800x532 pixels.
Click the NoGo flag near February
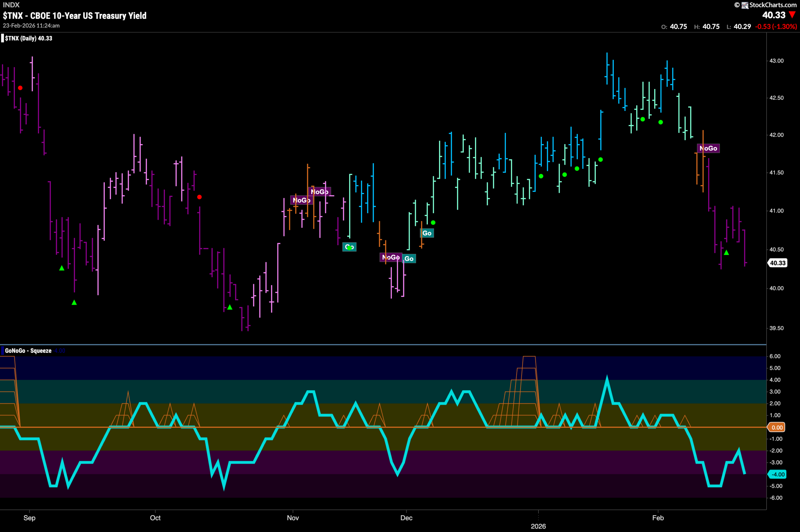point(708,148)
